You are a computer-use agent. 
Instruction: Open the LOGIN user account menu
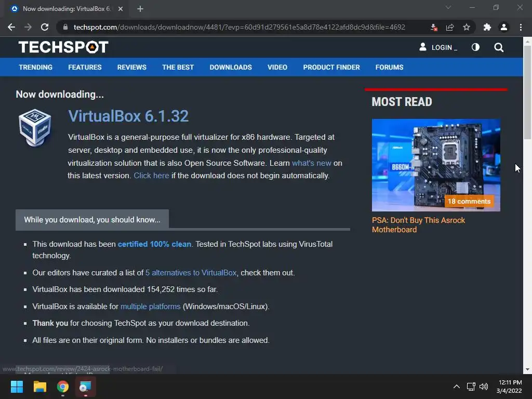click(438, 47)
